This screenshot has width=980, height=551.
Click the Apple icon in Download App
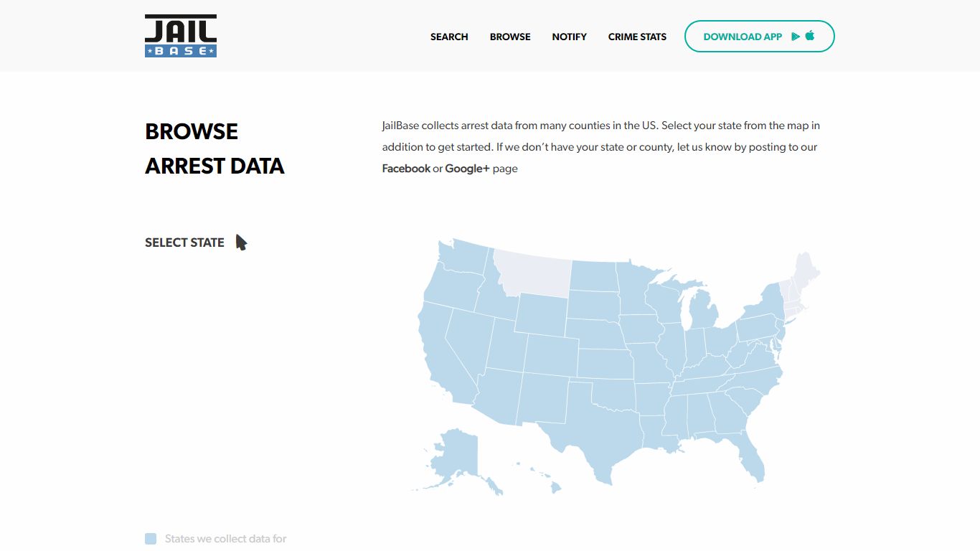tap(810, 35)
